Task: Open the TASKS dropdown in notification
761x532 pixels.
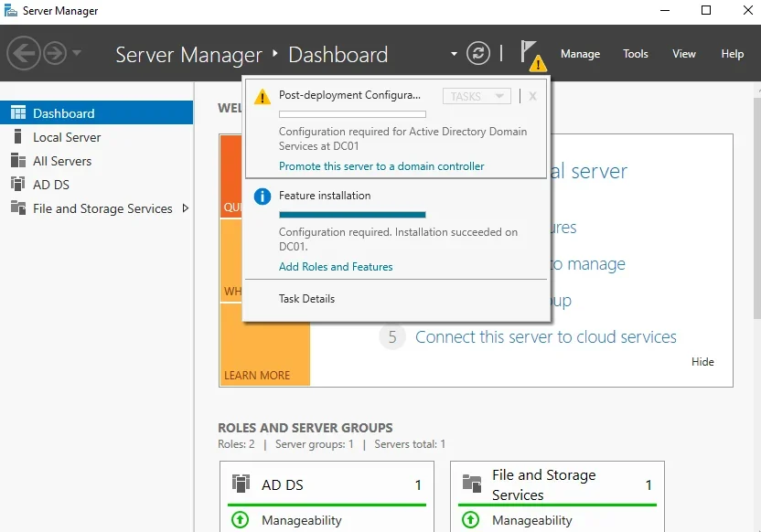Action: pos(476,96)
